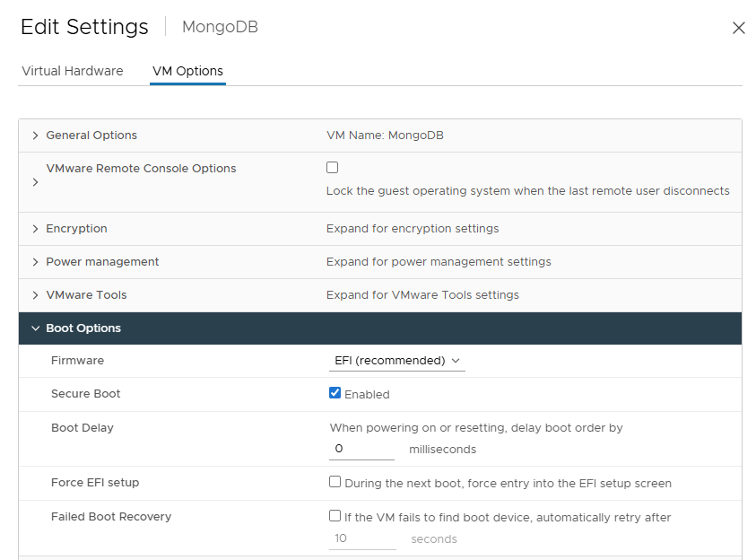This screenshot has height=560, width=756.
Task: Enable lock guest OS on disconnect checkbox
Action: pos(332,168)
